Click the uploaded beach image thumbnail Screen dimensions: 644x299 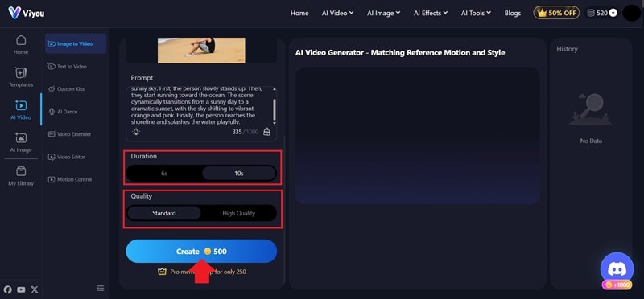tap(201, 50)
